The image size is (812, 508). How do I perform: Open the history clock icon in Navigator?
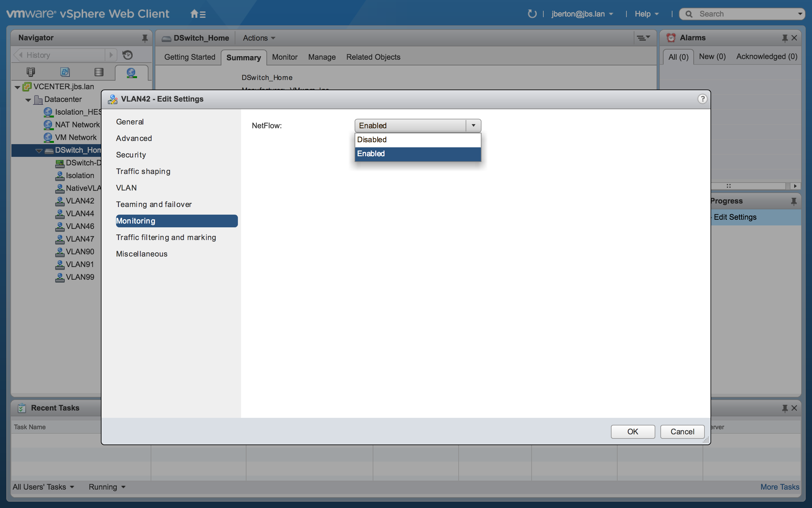click(x=128, y=55)
